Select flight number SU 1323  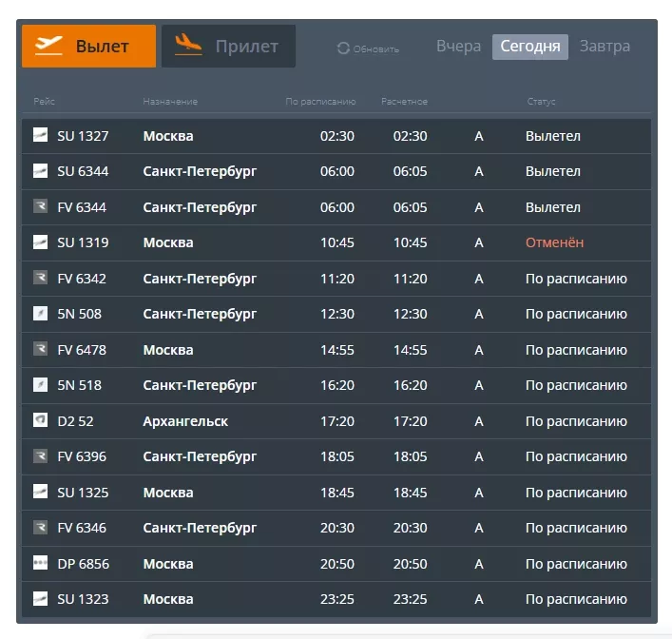click(83, 599)
